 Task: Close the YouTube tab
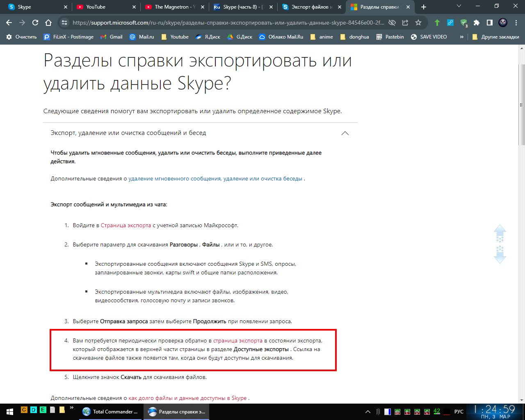click(x=134, y=7)
